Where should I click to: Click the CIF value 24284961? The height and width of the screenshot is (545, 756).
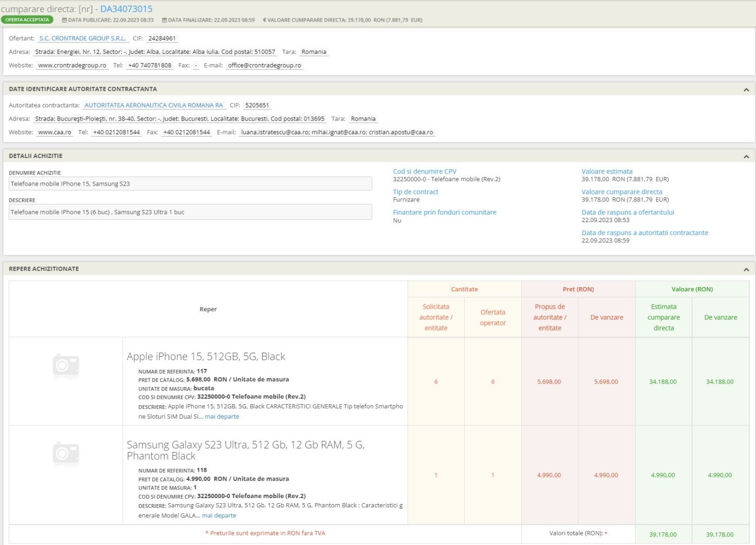click(162, 38)
